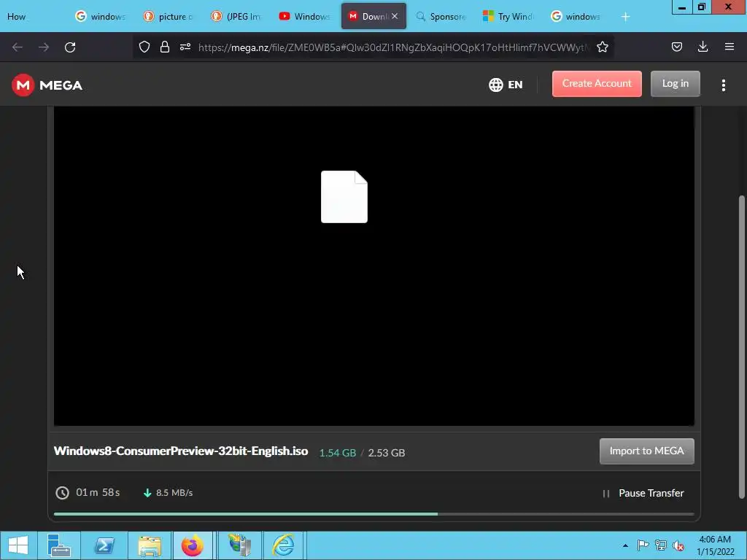Click the Create Account button
The height and width of the screenshot is (560, 747).
pos(597,84)
